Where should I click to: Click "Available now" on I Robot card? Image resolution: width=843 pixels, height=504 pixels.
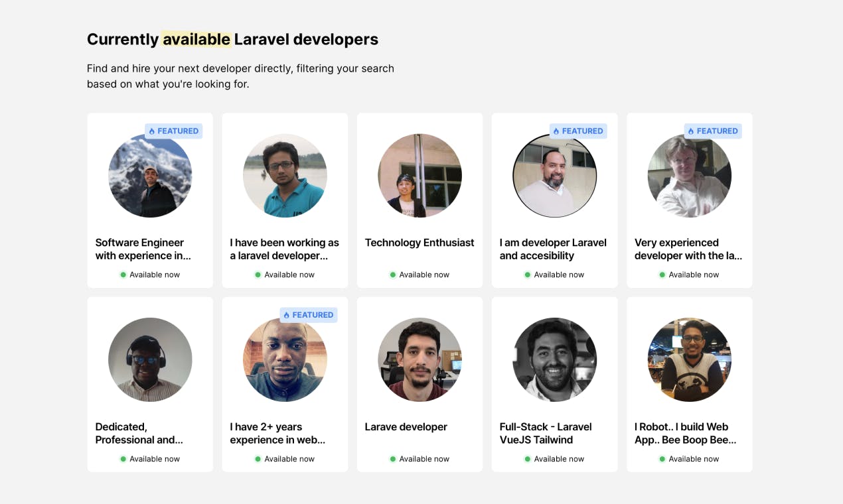(x=694, y=459)
